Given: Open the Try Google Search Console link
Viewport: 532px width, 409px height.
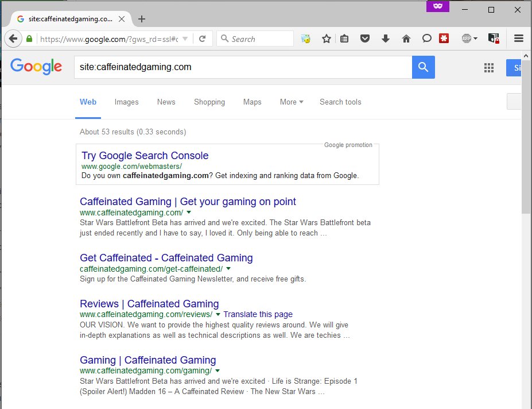Looking at the screenshot, I should (x=145, y=156).
